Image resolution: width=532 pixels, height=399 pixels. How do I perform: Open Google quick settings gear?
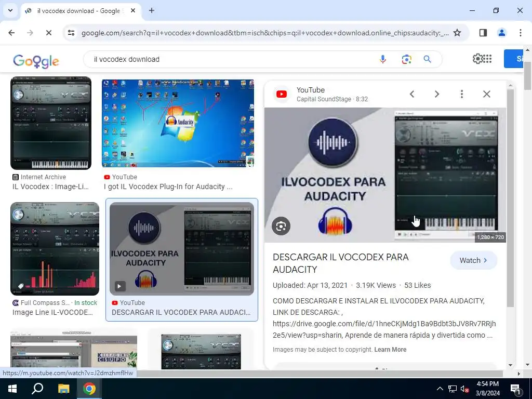coord(477,59)
